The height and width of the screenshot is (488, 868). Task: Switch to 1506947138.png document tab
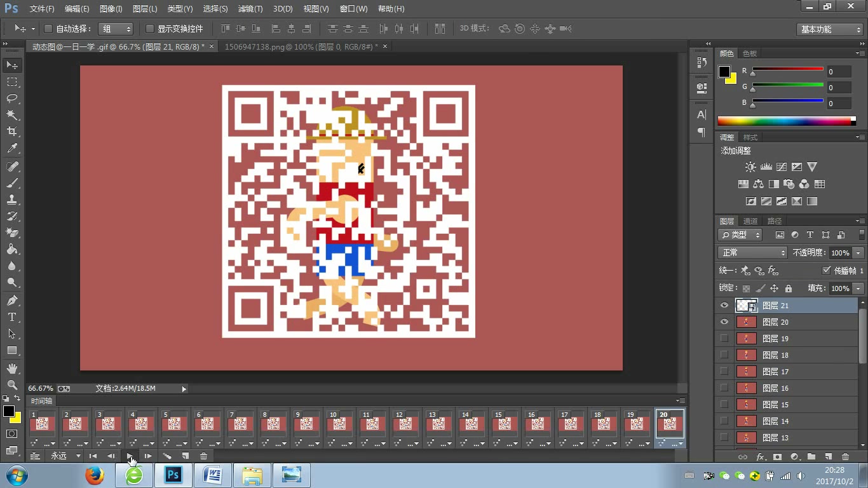coord(301,46)
